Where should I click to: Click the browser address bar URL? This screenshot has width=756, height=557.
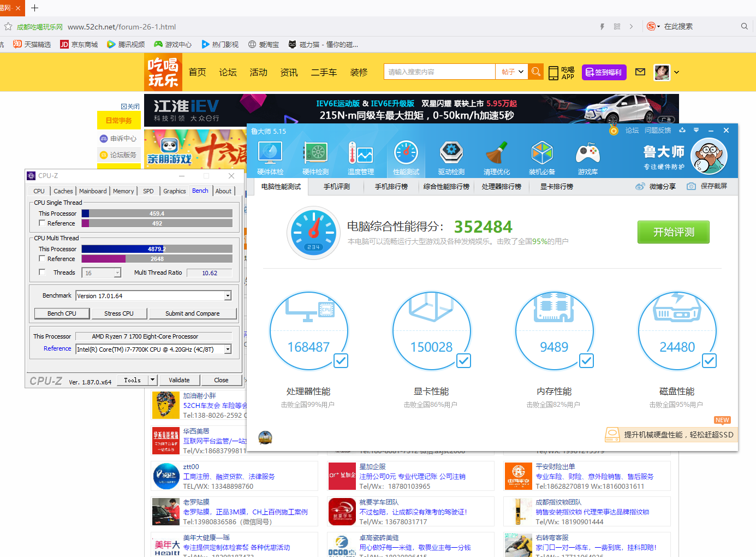tap(122, 27)
